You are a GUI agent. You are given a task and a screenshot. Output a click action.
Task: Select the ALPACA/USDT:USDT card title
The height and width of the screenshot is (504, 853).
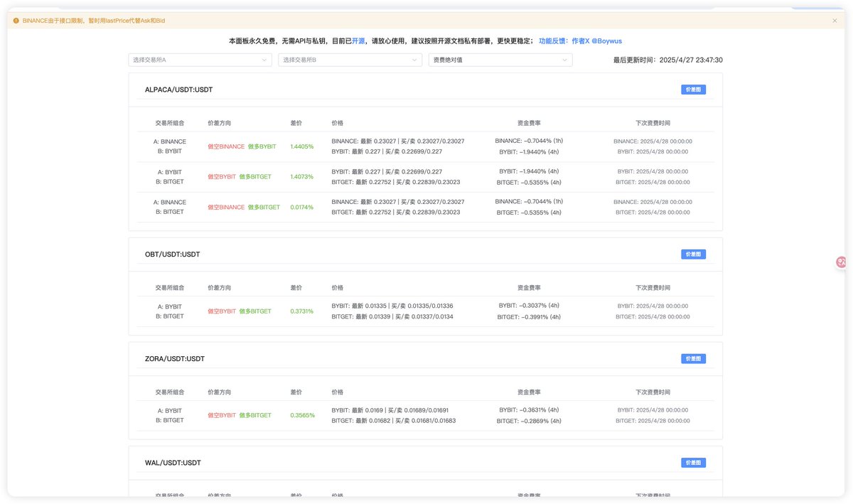[178, 90]
